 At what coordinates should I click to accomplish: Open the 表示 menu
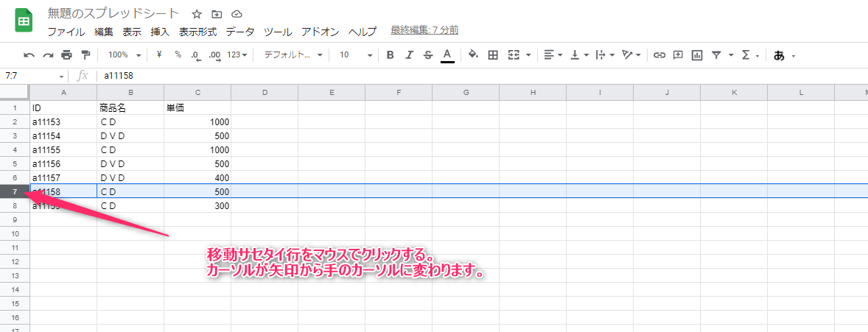coord(132,32)
